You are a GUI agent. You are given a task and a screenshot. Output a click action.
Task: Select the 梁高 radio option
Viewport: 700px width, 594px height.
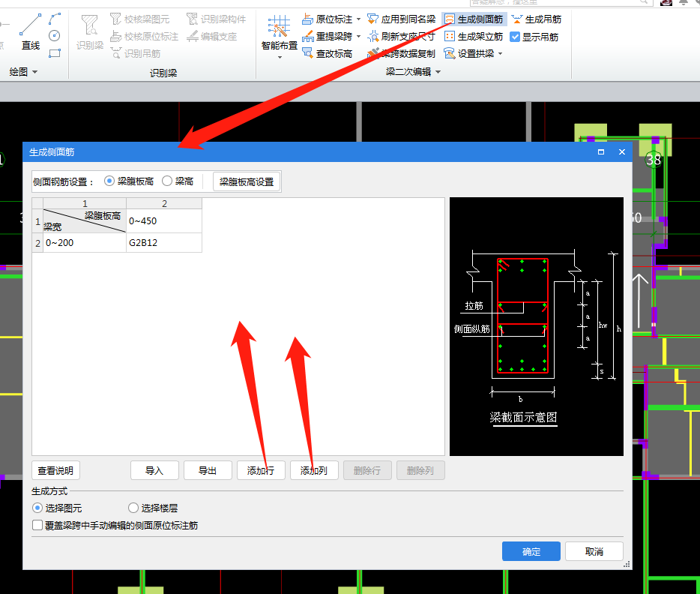pos(167,181)
